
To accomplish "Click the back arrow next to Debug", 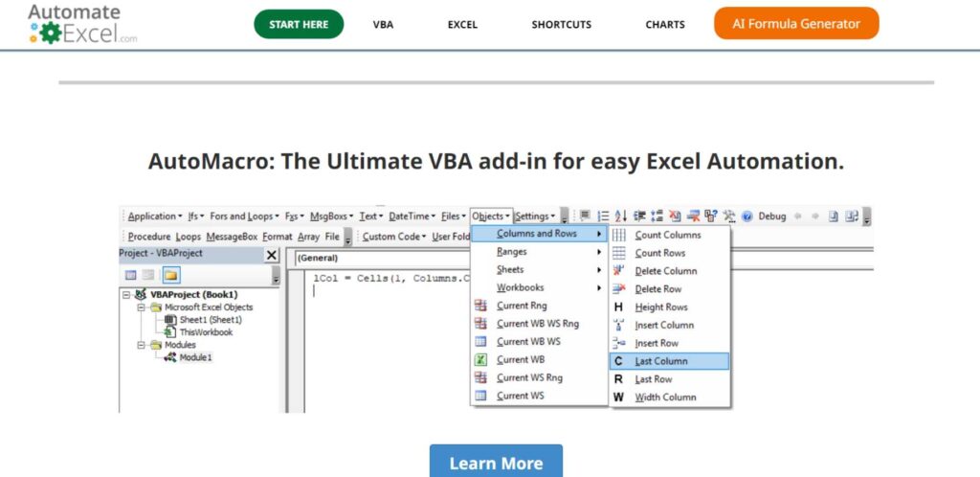I will coord(797,216).
